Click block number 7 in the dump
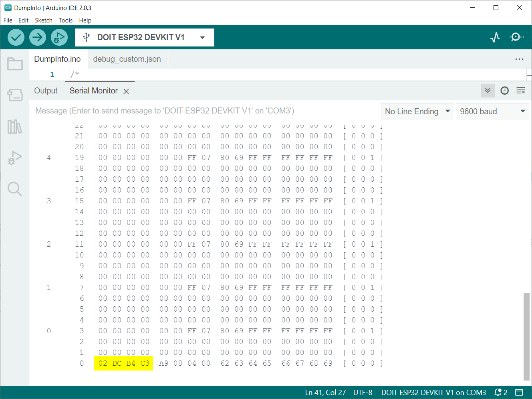 click(x=82, y=288)
